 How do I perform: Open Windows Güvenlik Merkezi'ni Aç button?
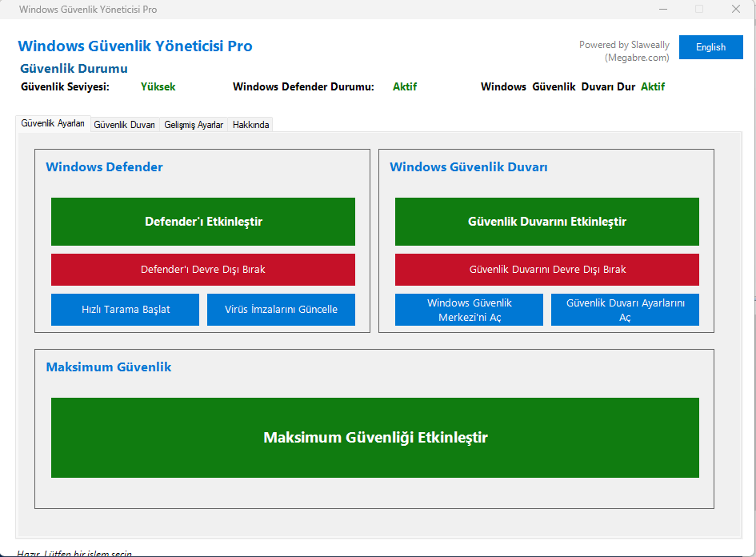pos(469,310)
